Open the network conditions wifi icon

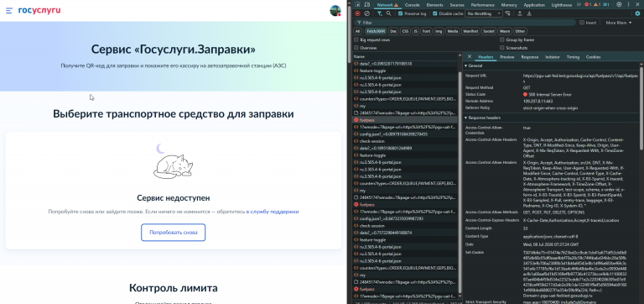(508, 13)
